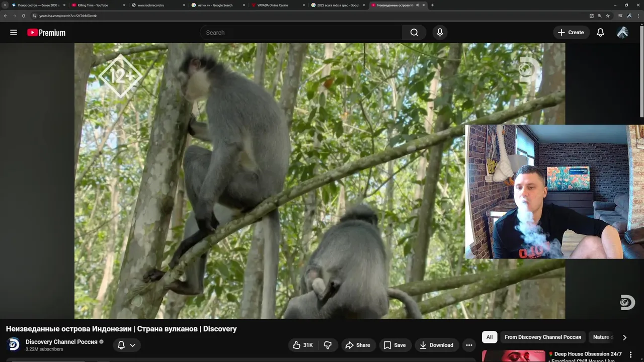Viewport: 644px width, 362px height.
Task: Click the search magnifier button
Action: [x=414, y=33]
